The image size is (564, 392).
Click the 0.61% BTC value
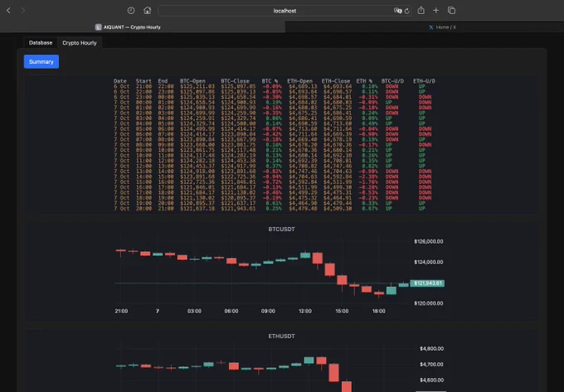point(274,203)
